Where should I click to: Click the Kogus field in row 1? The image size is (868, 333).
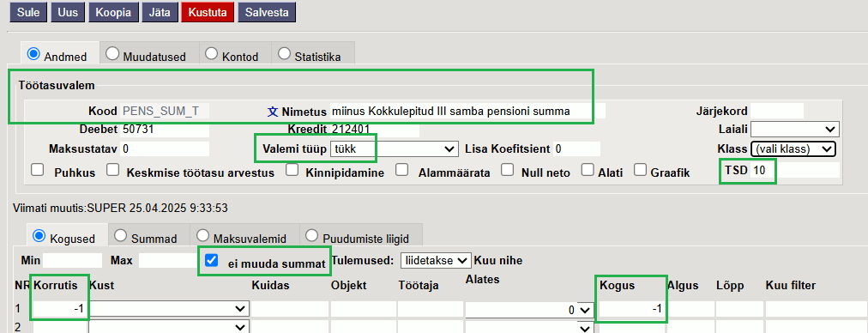pos(631,309)
